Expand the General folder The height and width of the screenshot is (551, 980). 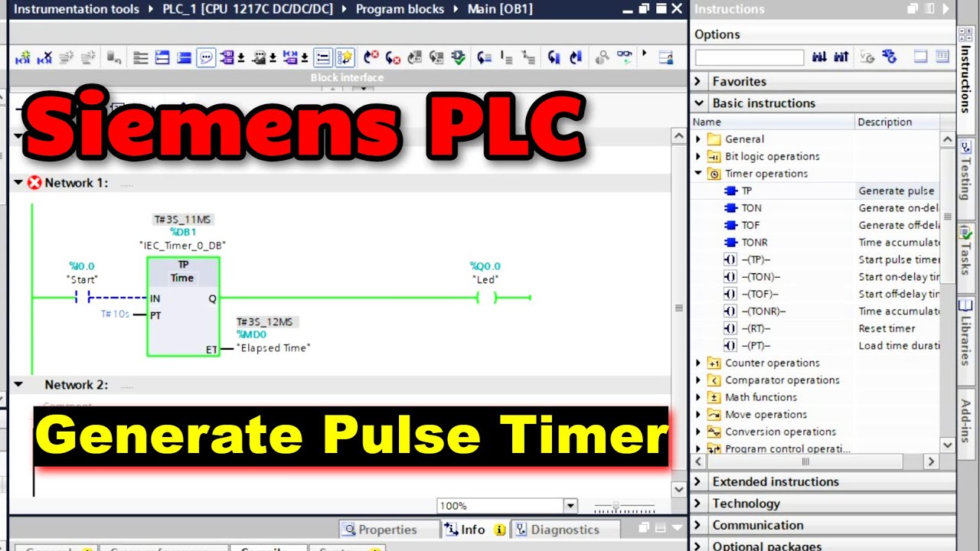(697, 139)
